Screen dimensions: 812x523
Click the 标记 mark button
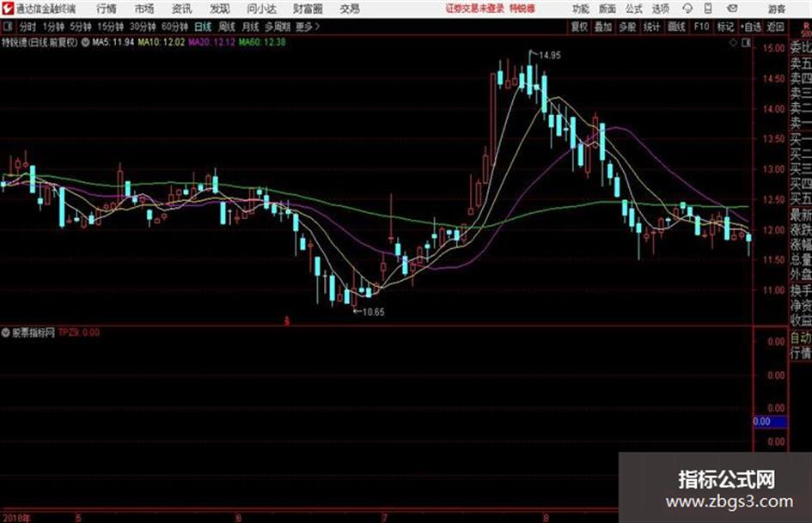725,27
